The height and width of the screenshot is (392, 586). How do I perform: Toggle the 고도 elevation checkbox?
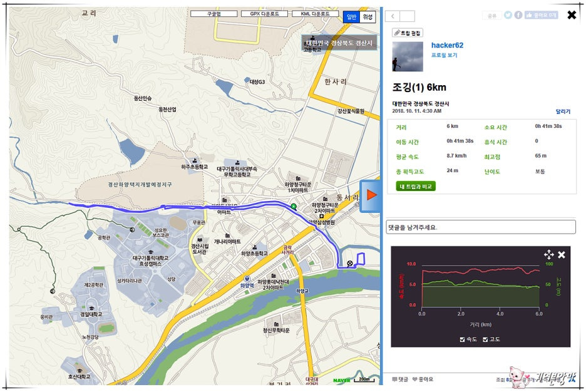(x=485, y=339)
